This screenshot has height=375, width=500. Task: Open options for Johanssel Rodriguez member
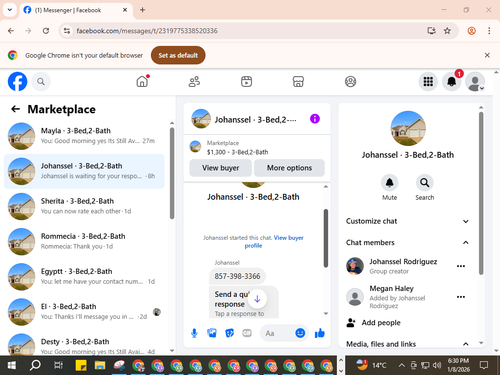[x=461, y=266]
